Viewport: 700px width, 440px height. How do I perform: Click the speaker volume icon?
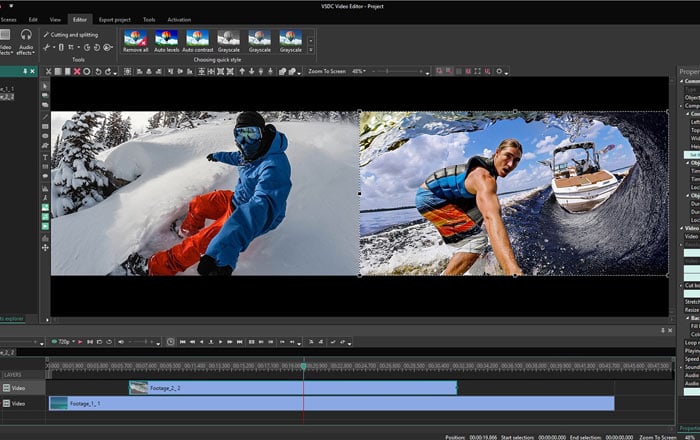point(121,342)
